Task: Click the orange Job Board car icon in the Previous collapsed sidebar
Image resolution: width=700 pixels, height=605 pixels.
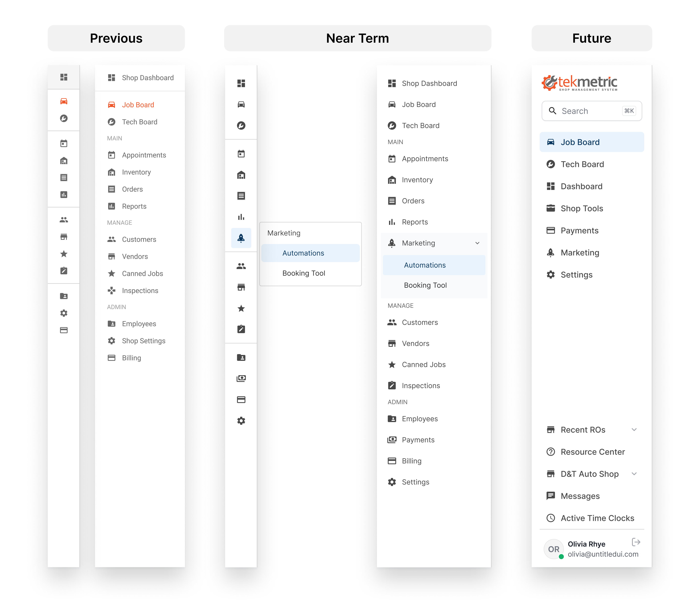Action: tap(63, 101)
